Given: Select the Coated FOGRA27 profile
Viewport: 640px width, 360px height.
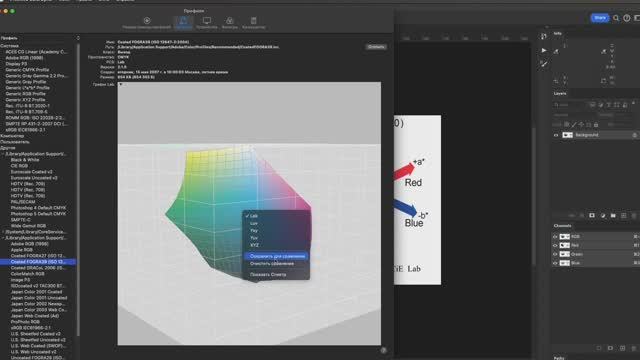Looking at the screenshot, I should tap(38, 256).
